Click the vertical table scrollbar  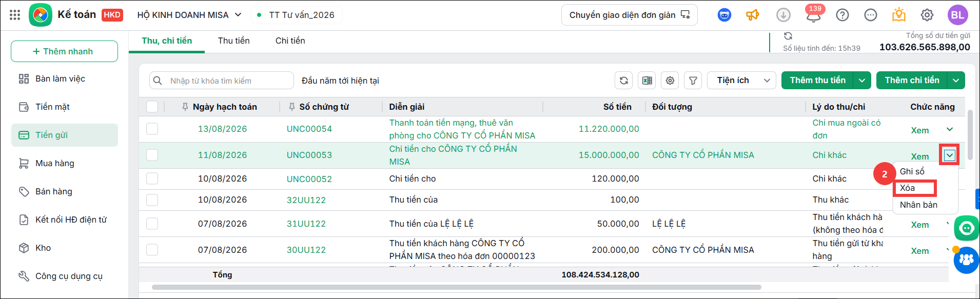point(970,134)
